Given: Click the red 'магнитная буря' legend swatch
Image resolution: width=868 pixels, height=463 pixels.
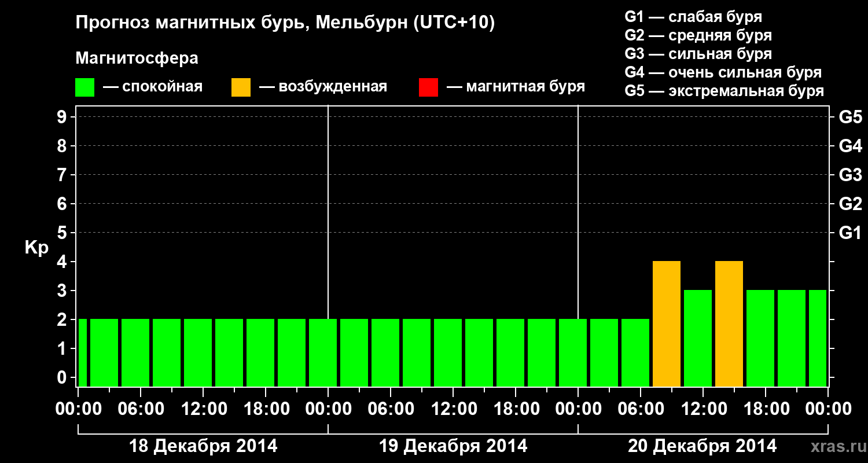Looking at the screenshot, I should click(428, 87).
